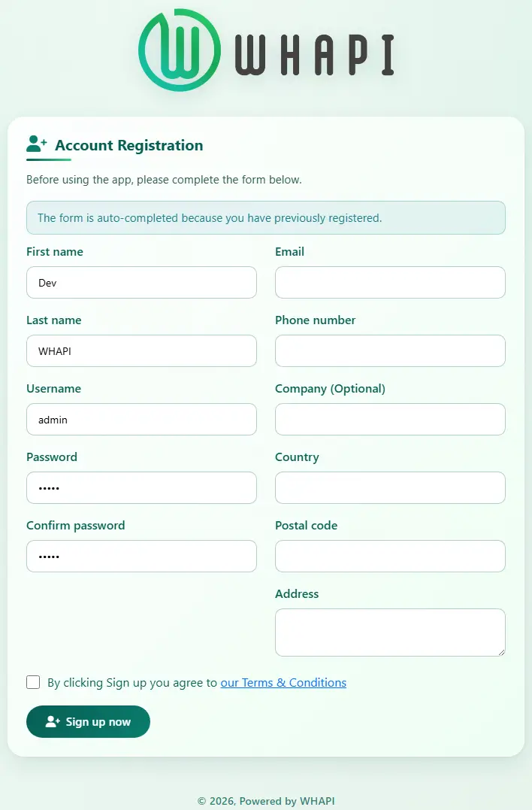The image size is (532, 810).
Task: Focus the First name field
Action: coord(141,283)
